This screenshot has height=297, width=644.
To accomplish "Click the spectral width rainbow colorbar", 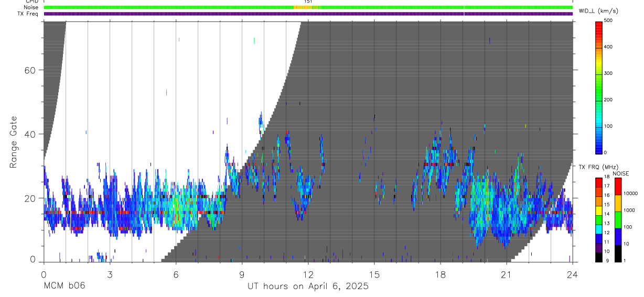I will point(599,87).
